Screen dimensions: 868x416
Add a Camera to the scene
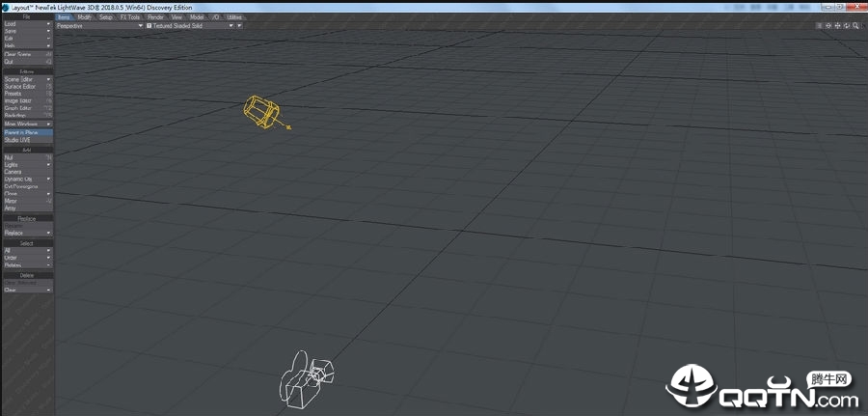(28, 172)
